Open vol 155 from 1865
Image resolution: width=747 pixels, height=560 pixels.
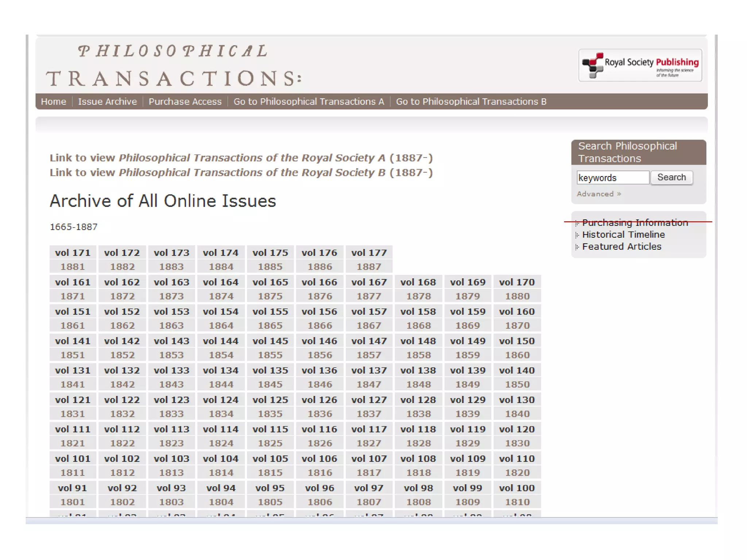click(270, 312)
